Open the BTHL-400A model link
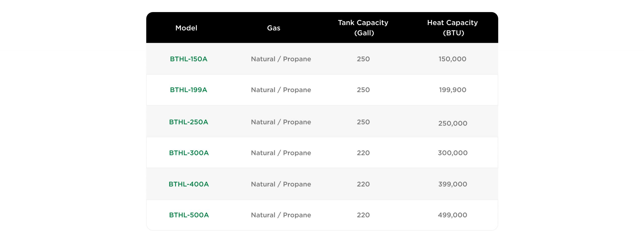 (189, 184)
